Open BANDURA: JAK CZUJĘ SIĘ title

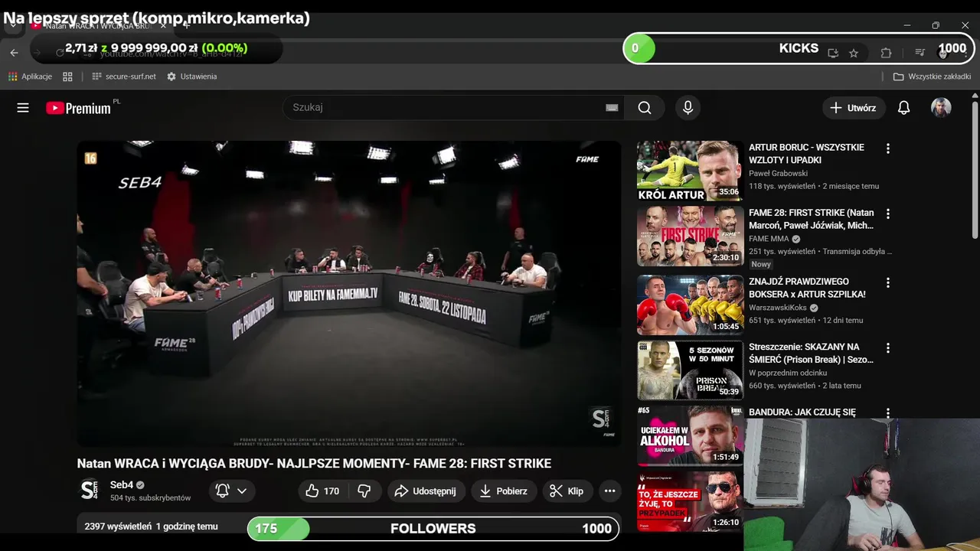pyautogui.click(x=802, y=412)
